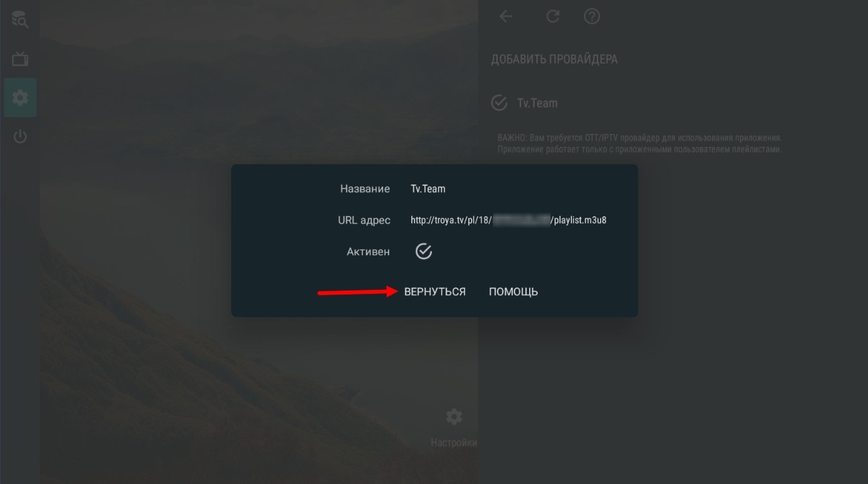Click the Название label in the dialog

click(365, 189)
